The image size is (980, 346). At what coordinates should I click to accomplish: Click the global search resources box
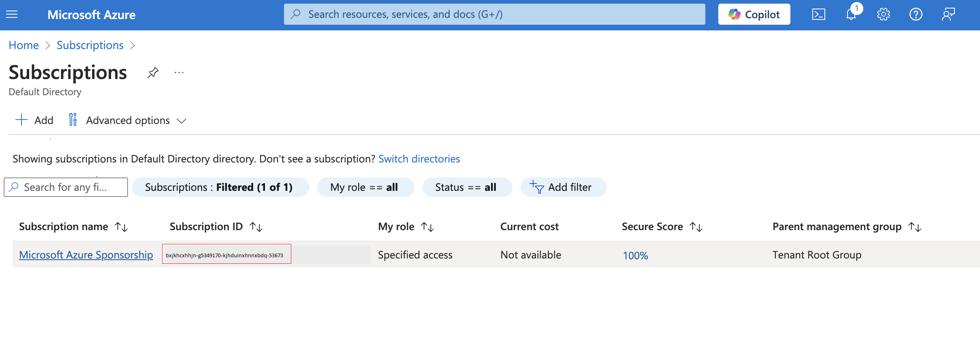[494, 15]
